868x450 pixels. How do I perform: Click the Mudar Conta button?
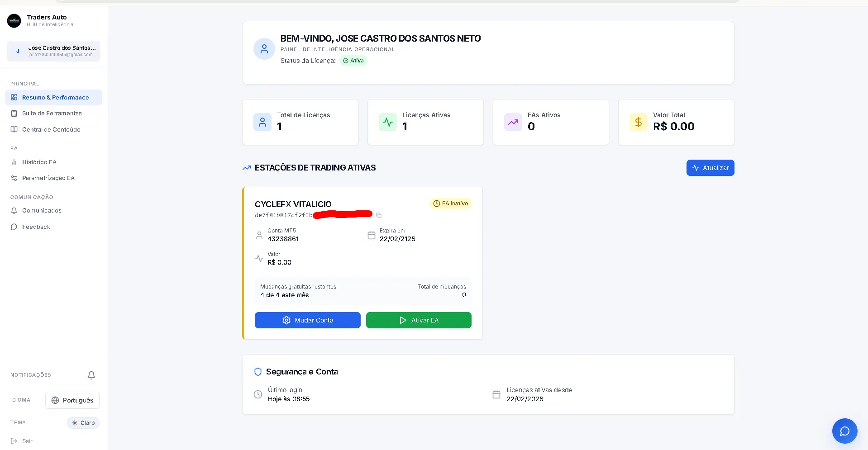[308, 320]
